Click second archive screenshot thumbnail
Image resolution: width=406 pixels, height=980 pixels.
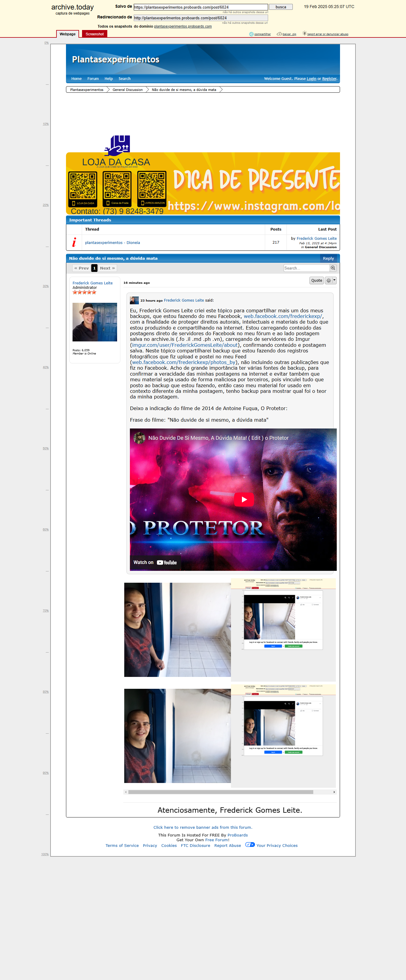(x=284, y=736)
